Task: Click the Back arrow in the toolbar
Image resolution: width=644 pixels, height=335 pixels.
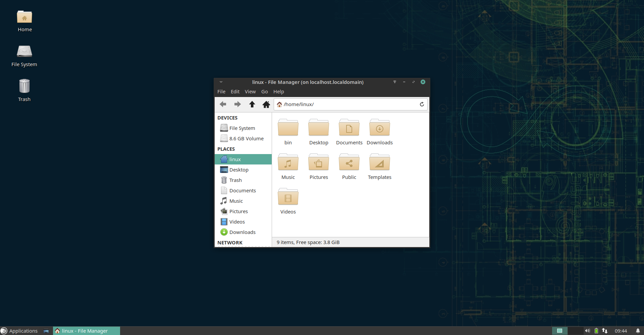Action: (x=223, y=104)
